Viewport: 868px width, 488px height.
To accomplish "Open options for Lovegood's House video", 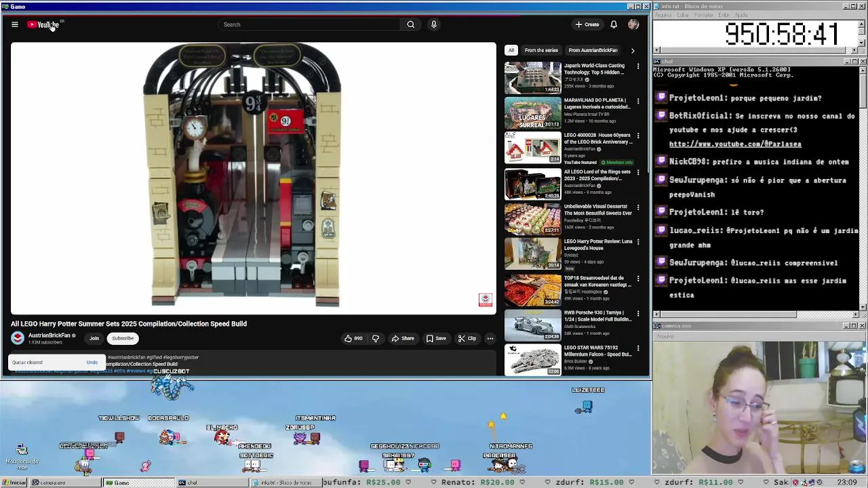I will (x=638, y=242).
